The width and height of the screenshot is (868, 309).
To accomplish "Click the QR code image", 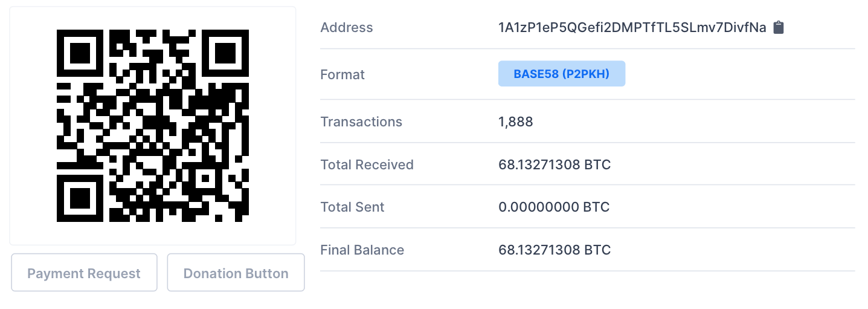I will click(x=153, y=126).
